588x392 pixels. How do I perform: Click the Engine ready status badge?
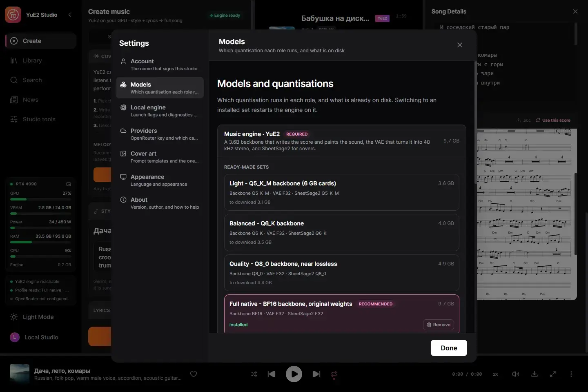[225, 16]
